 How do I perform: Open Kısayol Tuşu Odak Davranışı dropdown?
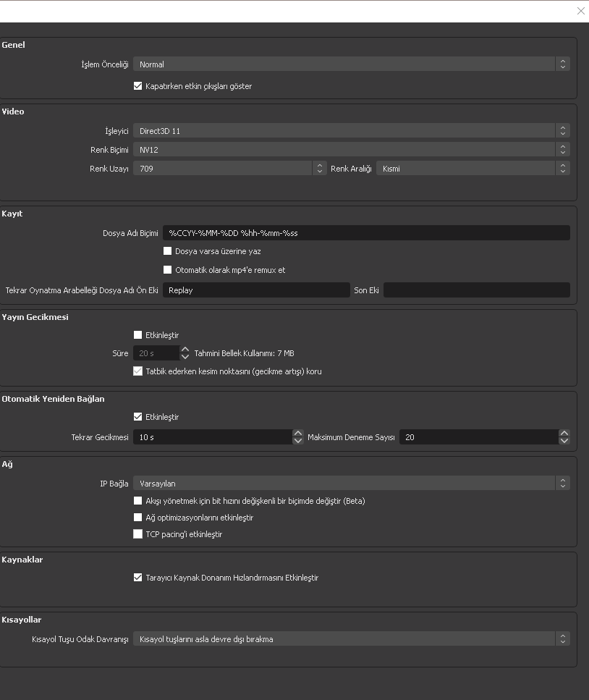pos(351,639)
